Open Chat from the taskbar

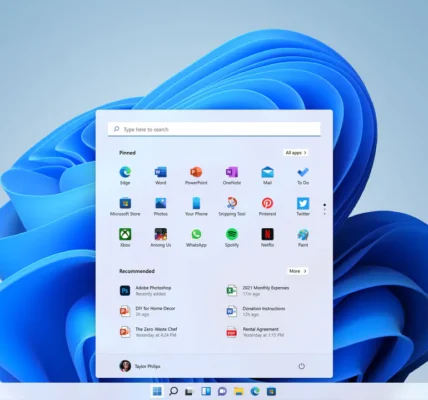(222, 391)
